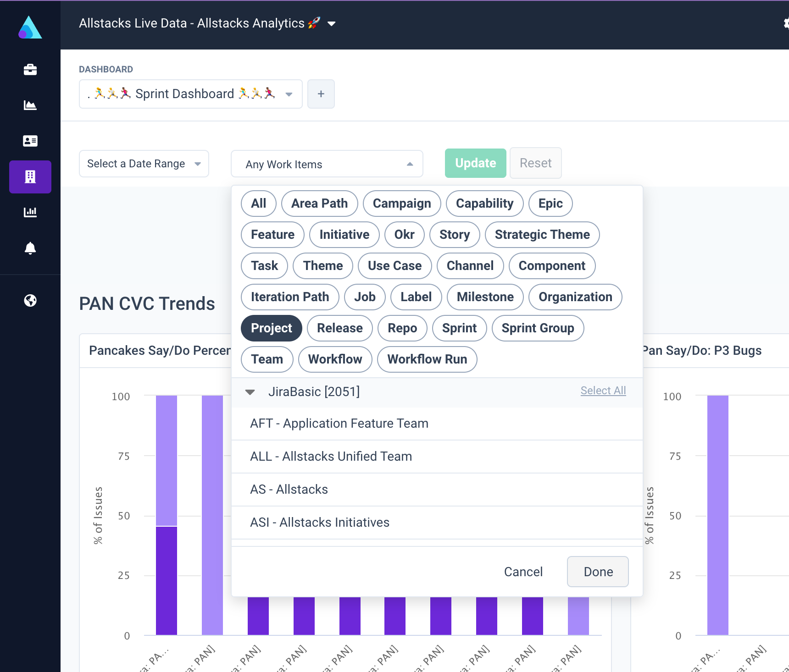Select the building organization sidebar icon
This screenshot has height=672, width=789.
[x=30, y=176]
